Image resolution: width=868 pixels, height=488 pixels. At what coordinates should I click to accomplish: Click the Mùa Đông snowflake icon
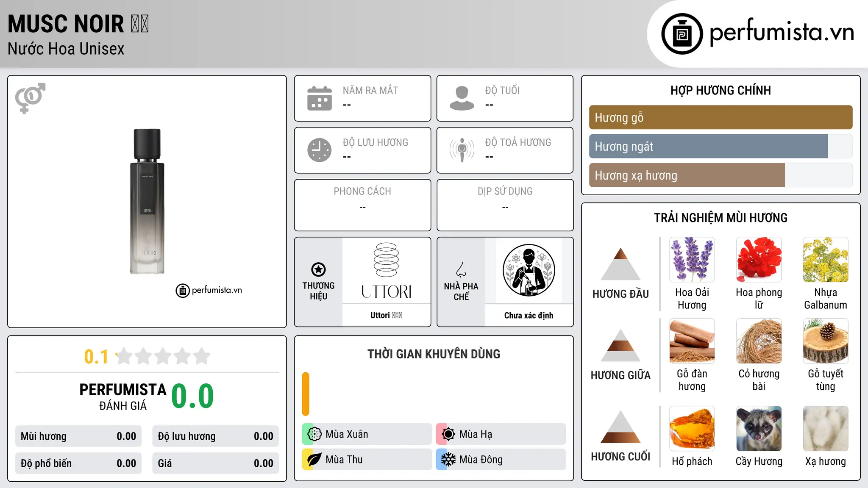[x=448, y=460]
